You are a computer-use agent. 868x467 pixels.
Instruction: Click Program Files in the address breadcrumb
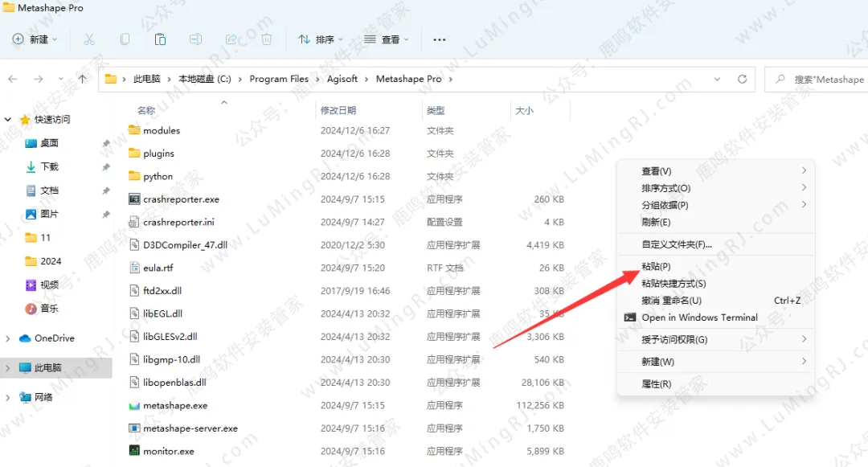279,79
